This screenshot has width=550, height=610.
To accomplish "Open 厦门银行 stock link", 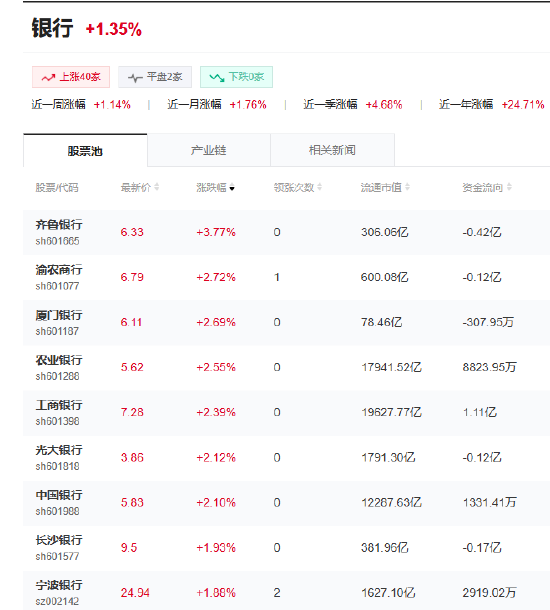I will pyautogui.click(x=59, y=315).
